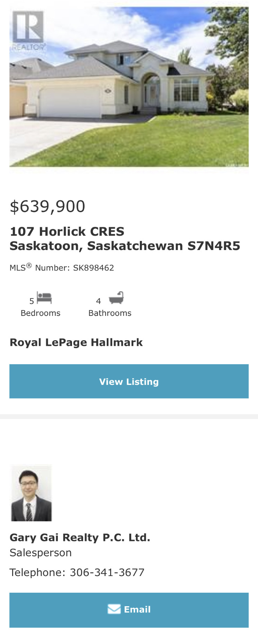Viewport: 258px width, 644px height.
Task: Open Gary Gai Realty P.C. Ltd. name
Action: pos(80,538)
